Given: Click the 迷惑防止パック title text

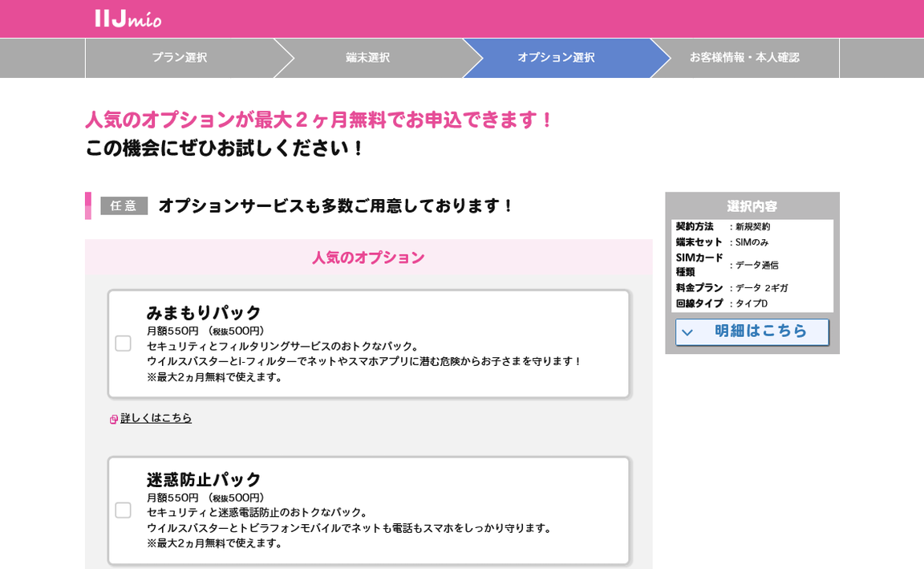Looking at the screenshot, I should [x=204, y=479].
